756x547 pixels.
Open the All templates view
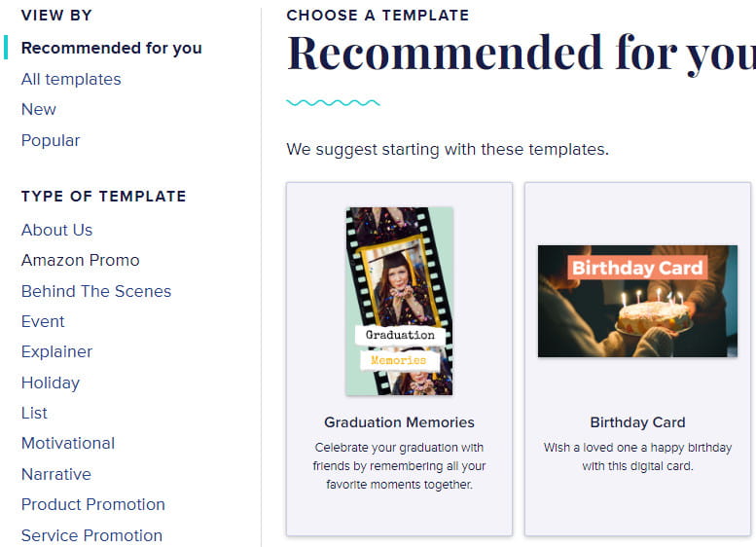tap(71, 79)
